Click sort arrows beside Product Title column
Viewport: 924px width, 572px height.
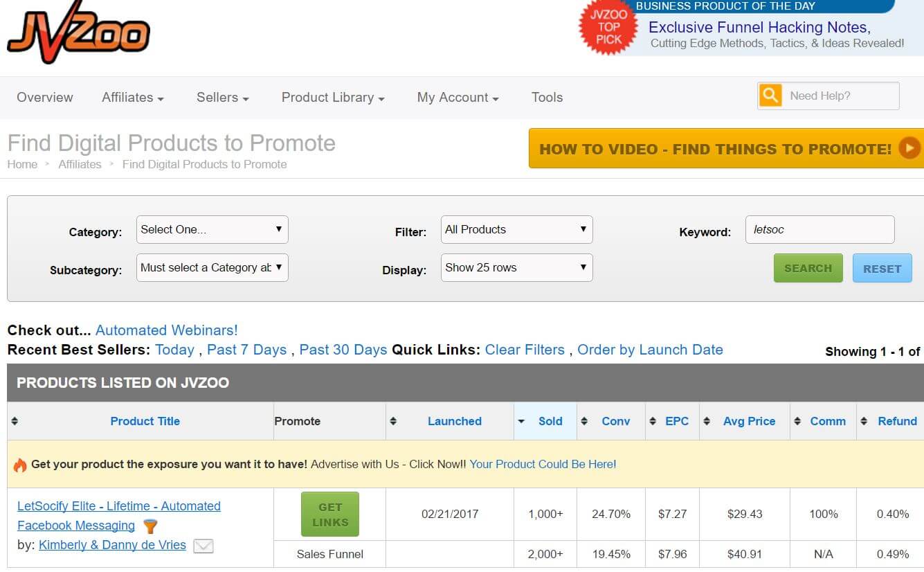click(x=15, y=421)
